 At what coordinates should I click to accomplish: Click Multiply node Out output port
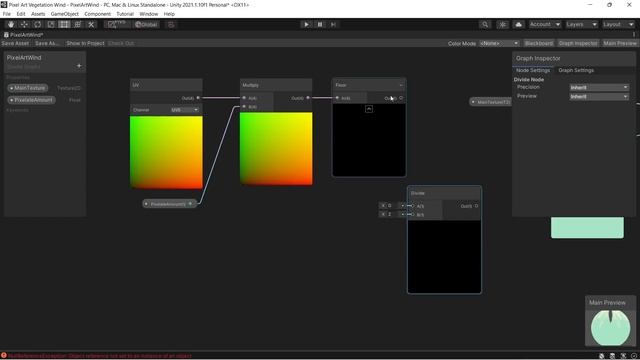pyautogui.click(x=308, y=98)
